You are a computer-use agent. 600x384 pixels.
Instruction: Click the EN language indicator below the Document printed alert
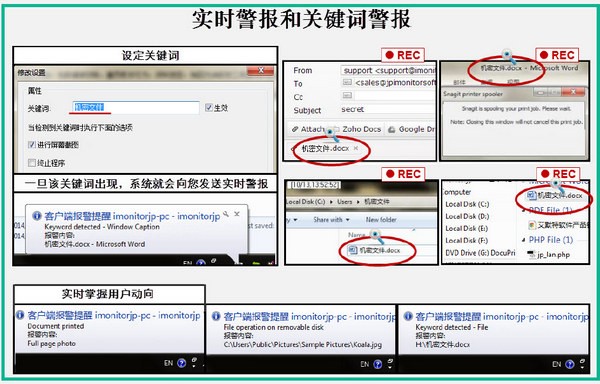(x=168, y=363)
